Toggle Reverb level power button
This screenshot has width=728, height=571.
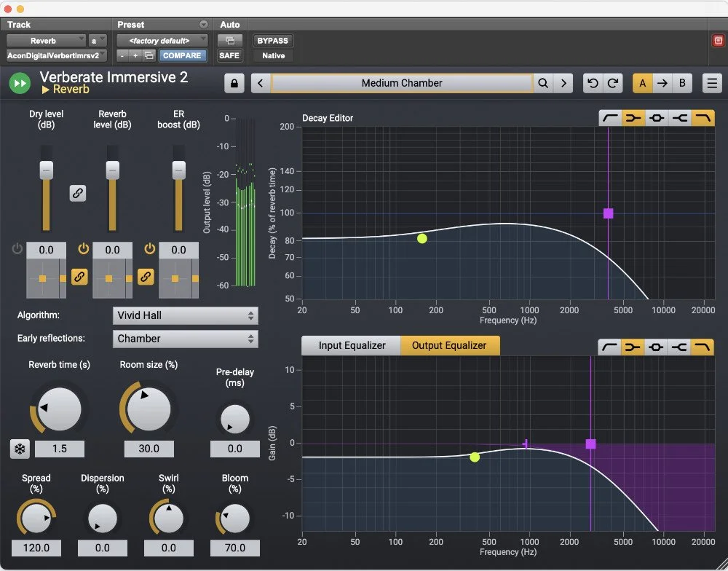tap(84, 248)
